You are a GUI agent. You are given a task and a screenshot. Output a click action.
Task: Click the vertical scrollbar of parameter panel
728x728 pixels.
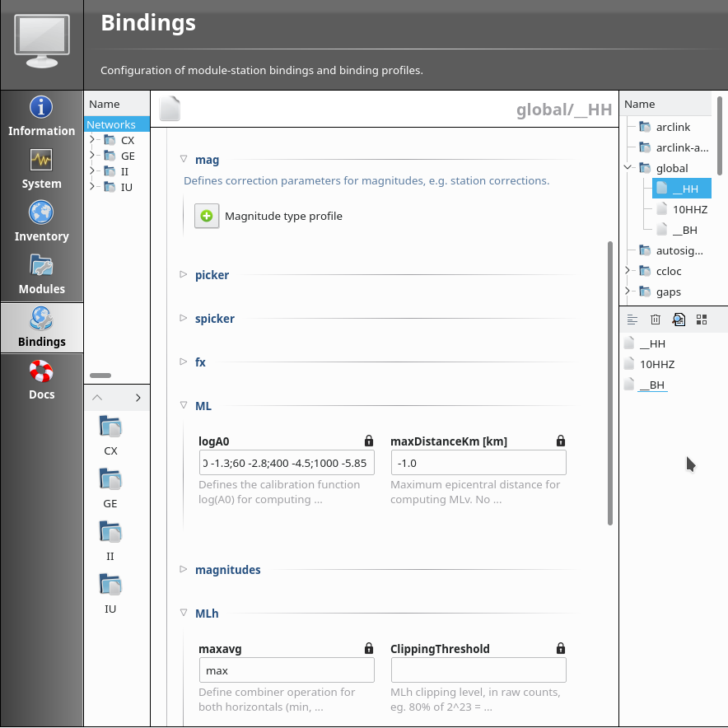(610, 383)
